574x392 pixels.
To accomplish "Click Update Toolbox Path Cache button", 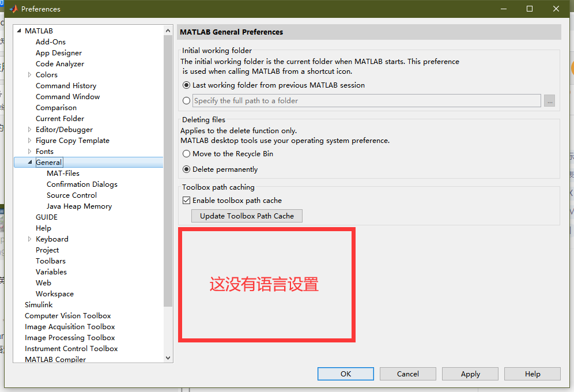I will pyautogui.click(x=247, y=216).
